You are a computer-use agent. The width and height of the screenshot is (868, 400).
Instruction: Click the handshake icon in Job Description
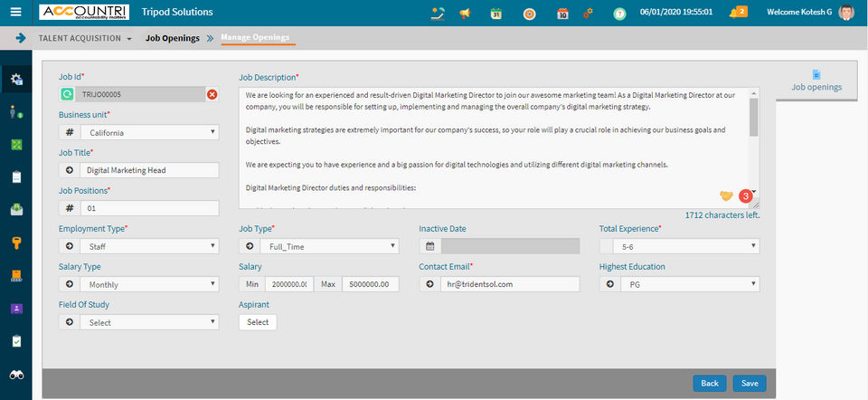tap(726, 195)
